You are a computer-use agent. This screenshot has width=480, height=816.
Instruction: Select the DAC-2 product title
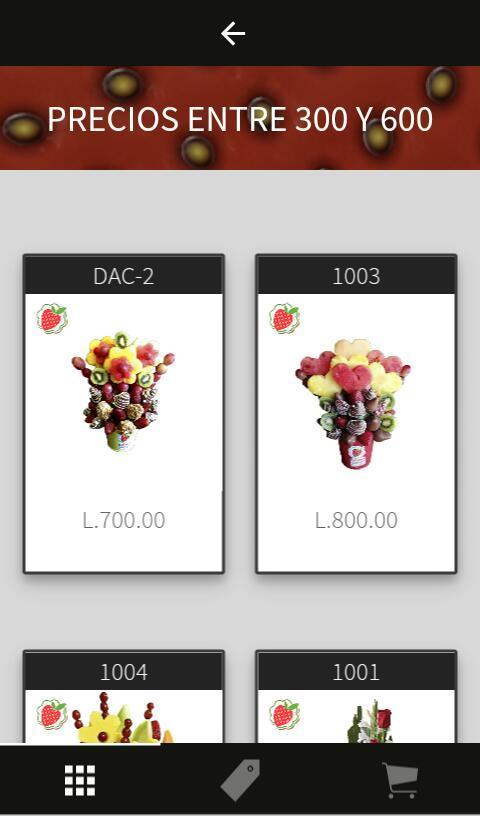(x=124, y=276)
